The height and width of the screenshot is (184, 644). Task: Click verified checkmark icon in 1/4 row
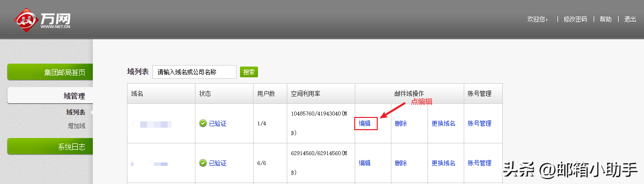(x=203, y=123)
